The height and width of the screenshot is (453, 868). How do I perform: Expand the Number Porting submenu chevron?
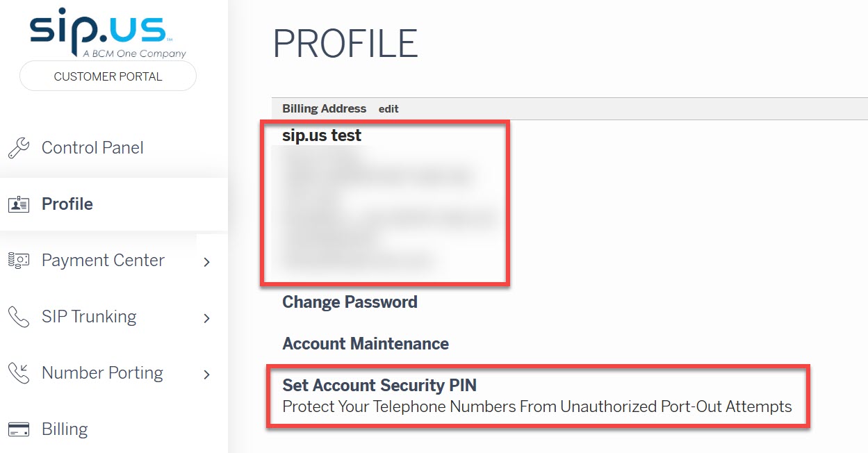(x=206, y=374)
